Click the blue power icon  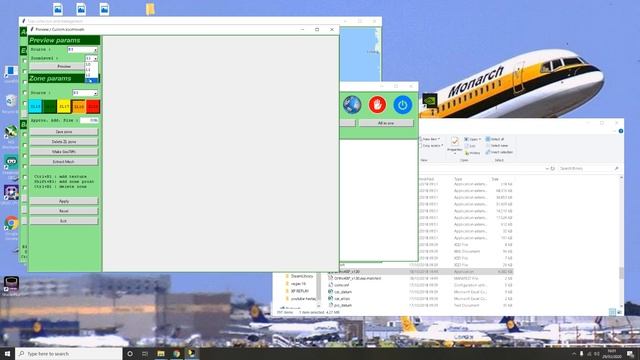402,104
